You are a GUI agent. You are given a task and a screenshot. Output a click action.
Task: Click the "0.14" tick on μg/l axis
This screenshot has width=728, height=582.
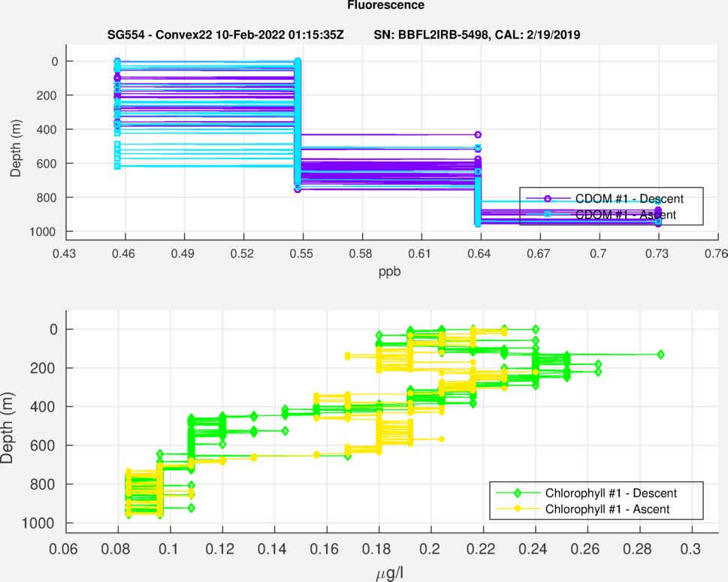[272, 549]
